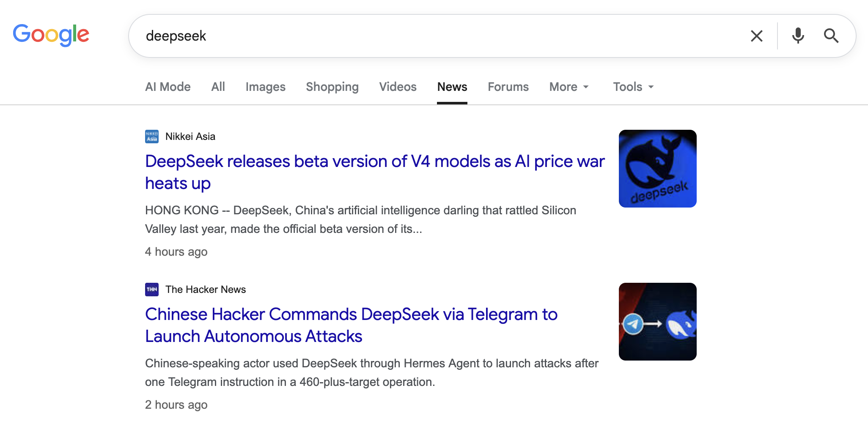This screenshot has width=868, height=421.
Task: Open the DeepSeek whale logo thumbnail
Action: (658, 169)
